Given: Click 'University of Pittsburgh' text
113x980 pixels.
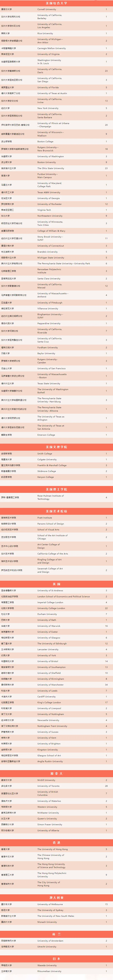Looking at the screenshot, I should click(x=50, y=303).
